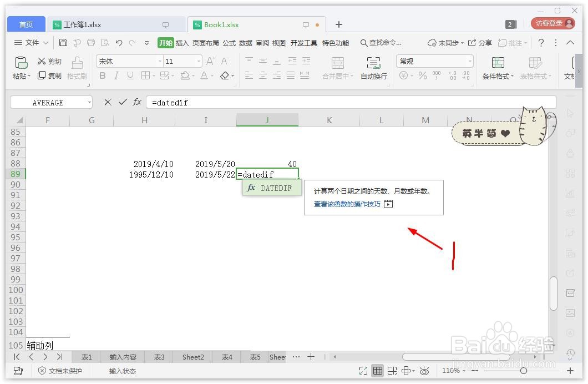
Task: Select the Sheet2 worksheet tab
Action: coord(192,357)
